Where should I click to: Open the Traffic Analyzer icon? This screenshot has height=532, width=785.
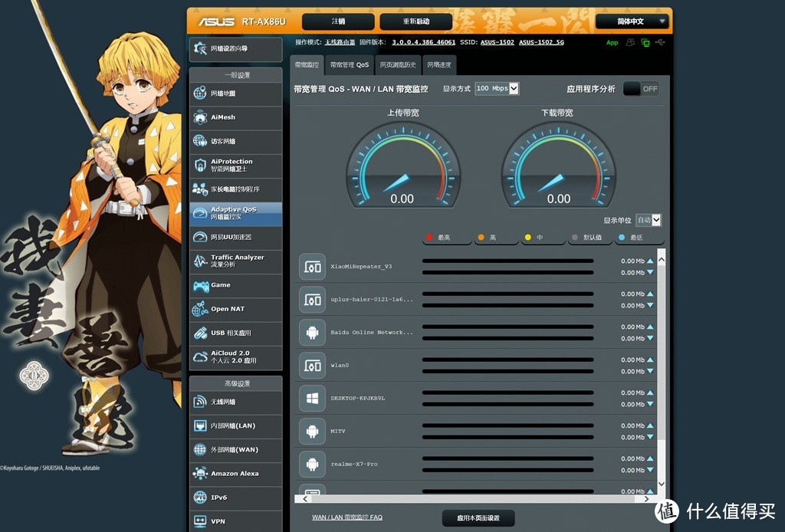coord(200,261)
